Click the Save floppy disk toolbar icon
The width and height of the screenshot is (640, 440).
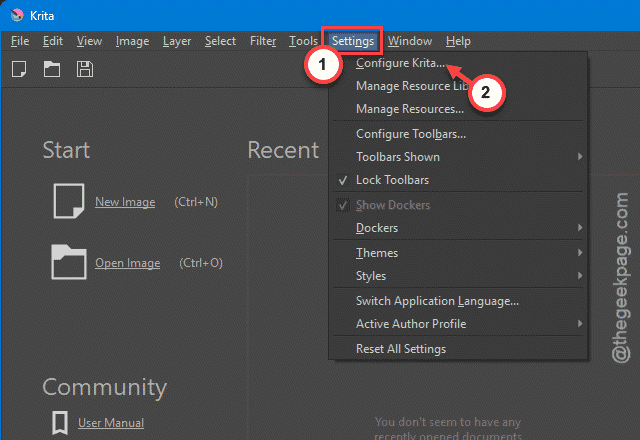pos(84,69)
